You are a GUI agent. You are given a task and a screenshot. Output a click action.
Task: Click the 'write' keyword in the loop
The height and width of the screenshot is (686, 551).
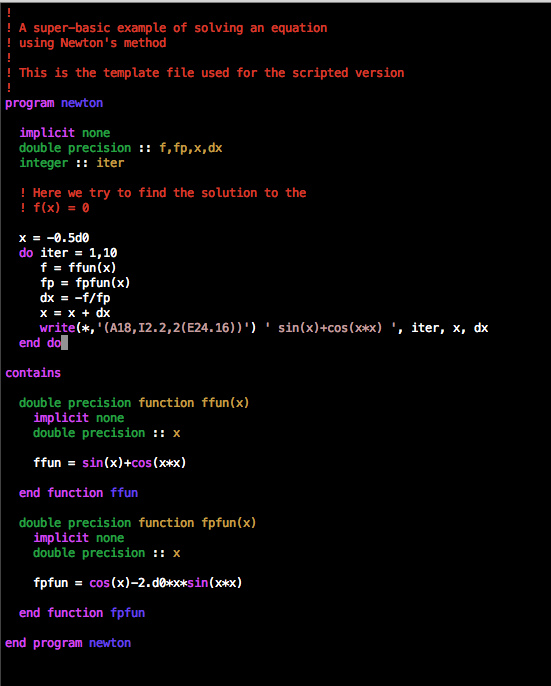point(57,328)
